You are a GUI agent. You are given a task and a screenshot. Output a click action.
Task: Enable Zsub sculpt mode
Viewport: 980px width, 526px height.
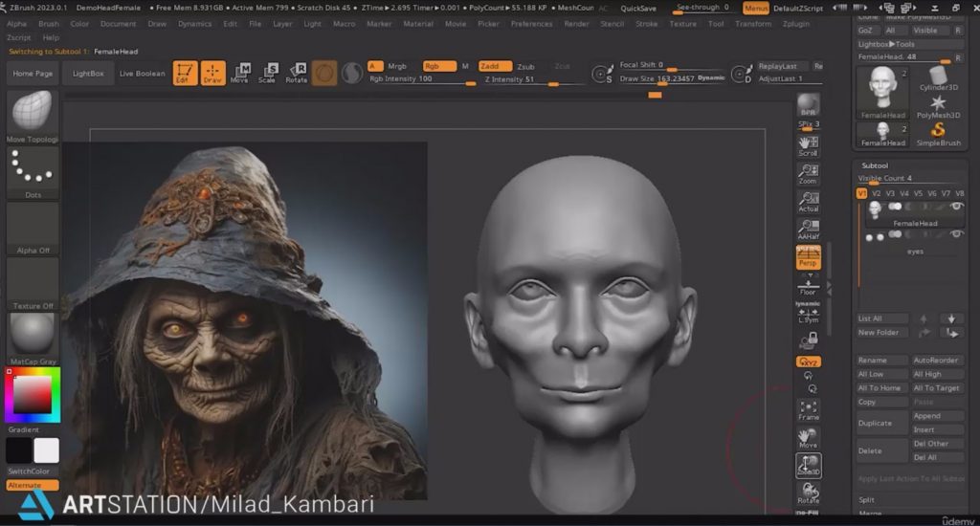pyautogui.click(x=526, y=66)
